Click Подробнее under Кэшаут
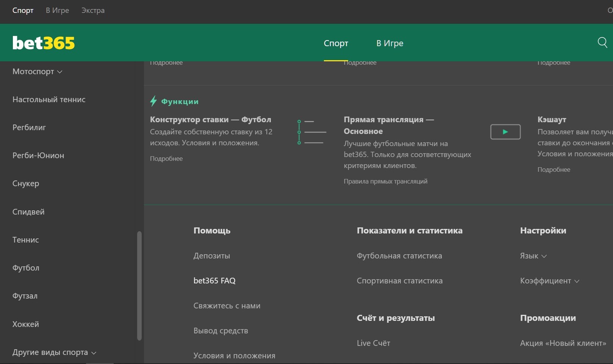The image size is (613, 364). [x=554, y=170]
